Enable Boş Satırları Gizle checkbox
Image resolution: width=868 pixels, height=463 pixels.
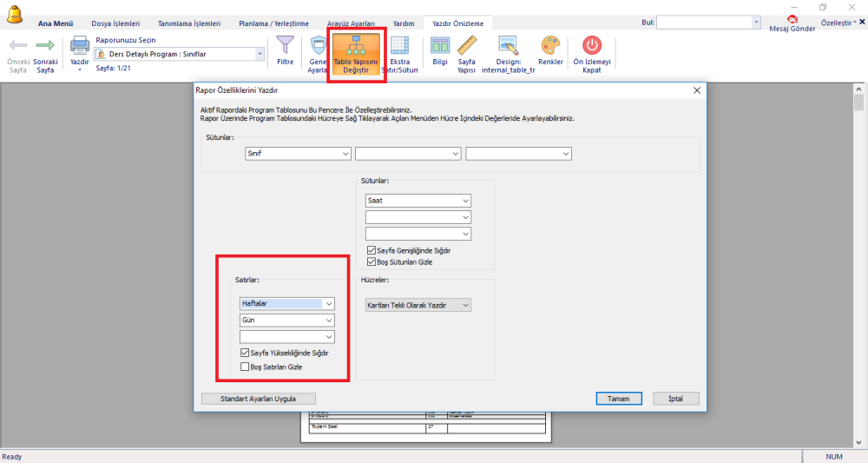click(x=245, y=367)
